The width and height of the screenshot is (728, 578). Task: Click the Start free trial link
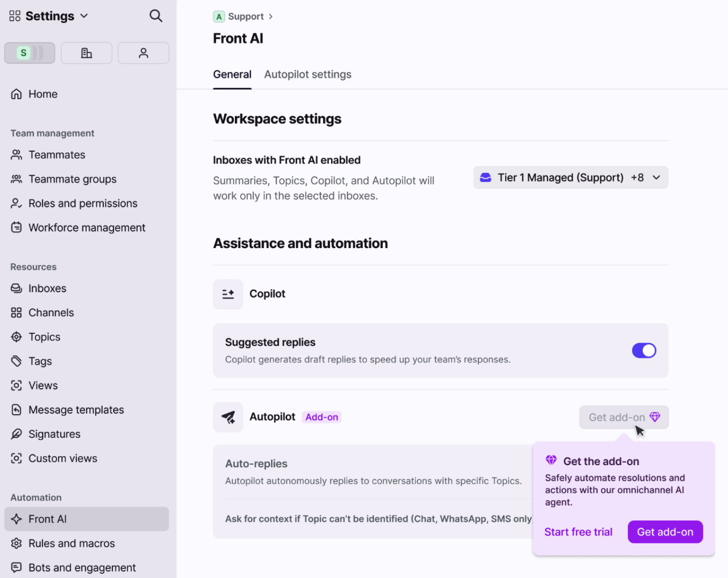(578, 532)
